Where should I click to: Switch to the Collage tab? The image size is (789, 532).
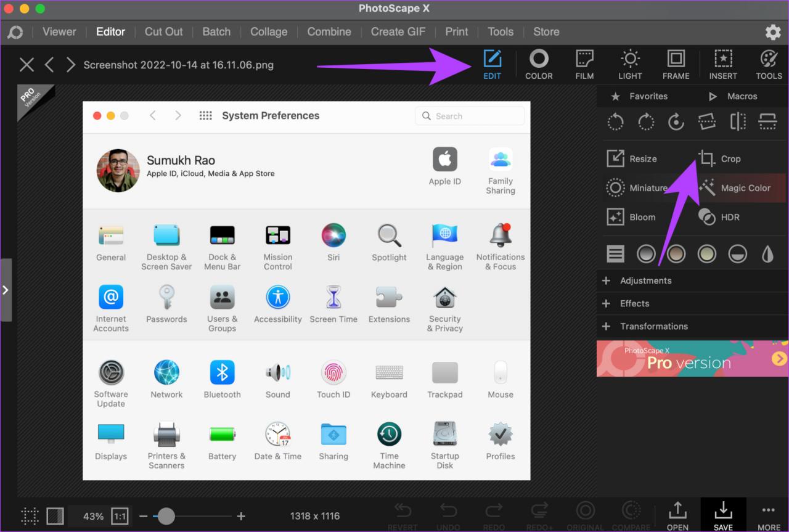pyautogui.click(x=268, y=32)
